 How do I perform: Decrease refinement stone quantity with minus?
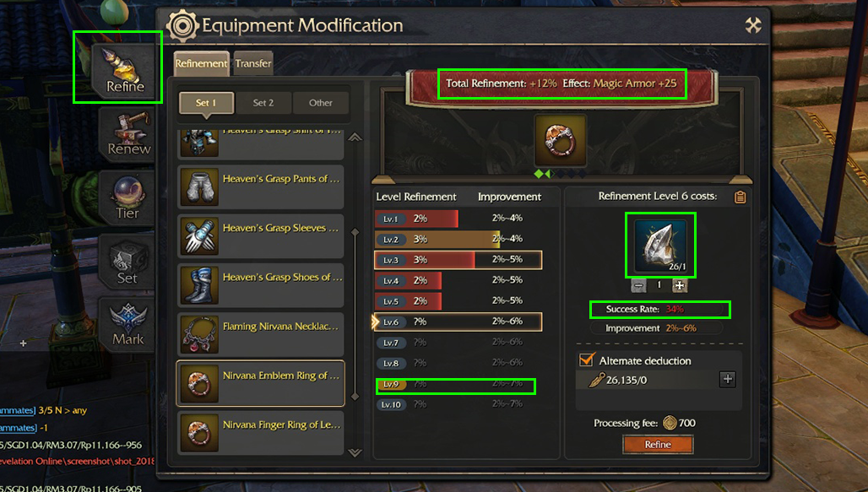(638, 285)
